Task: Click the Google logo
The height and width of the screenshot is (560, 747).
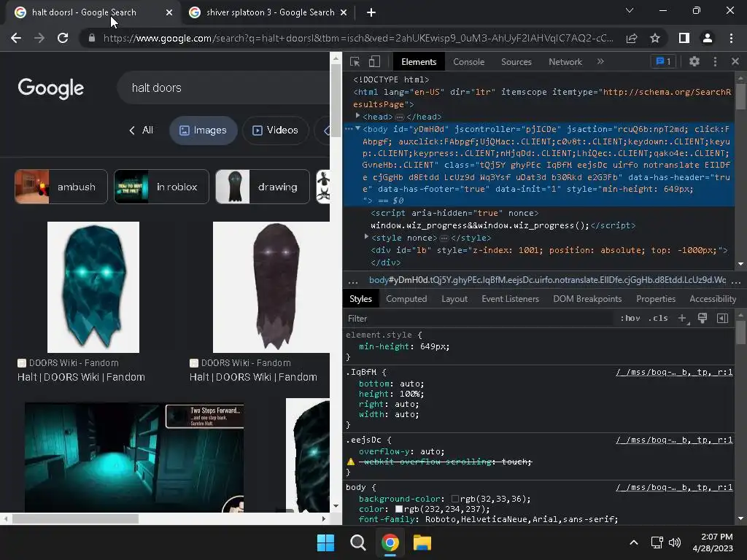Action: [x=50, y=88]
